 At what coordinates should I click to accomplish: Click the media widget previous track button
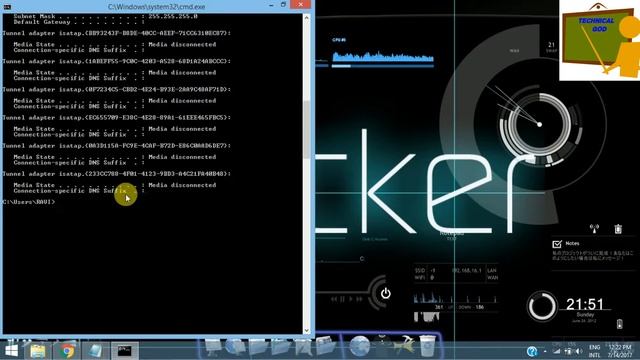click(x=334, y=299)
